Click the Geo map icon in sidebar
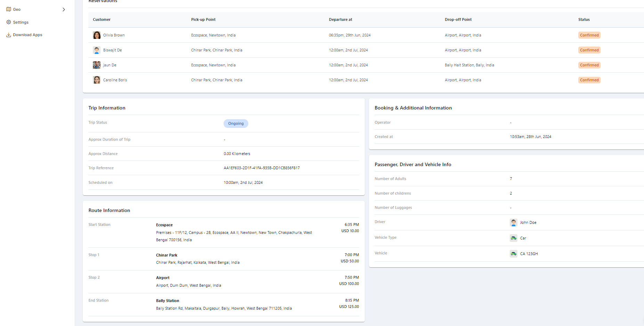Screen dimensions: 644x326 coord(9,9)
